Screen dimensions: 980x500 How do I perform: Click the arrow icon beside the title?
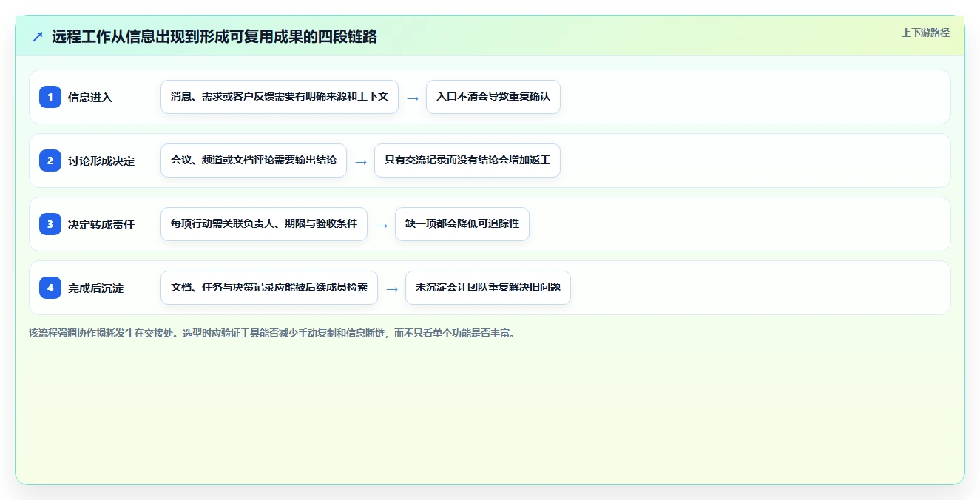click(x=38, y=37)
